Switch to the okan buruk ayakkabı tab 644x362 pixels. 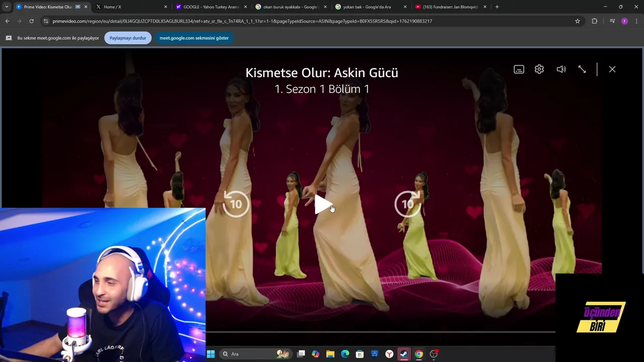pyautogui.click(x=290, y=7)
